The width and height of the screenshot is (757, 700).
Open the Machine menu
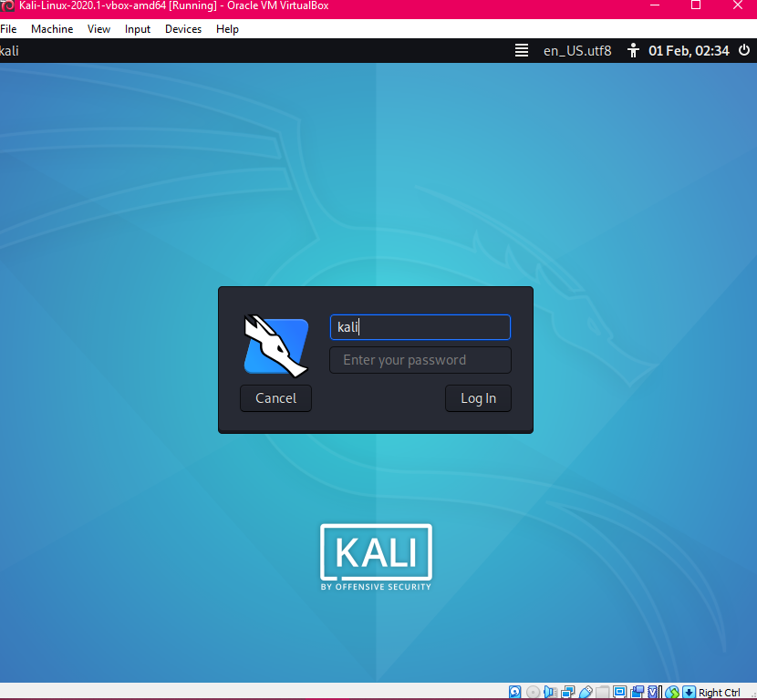(52, 29)
